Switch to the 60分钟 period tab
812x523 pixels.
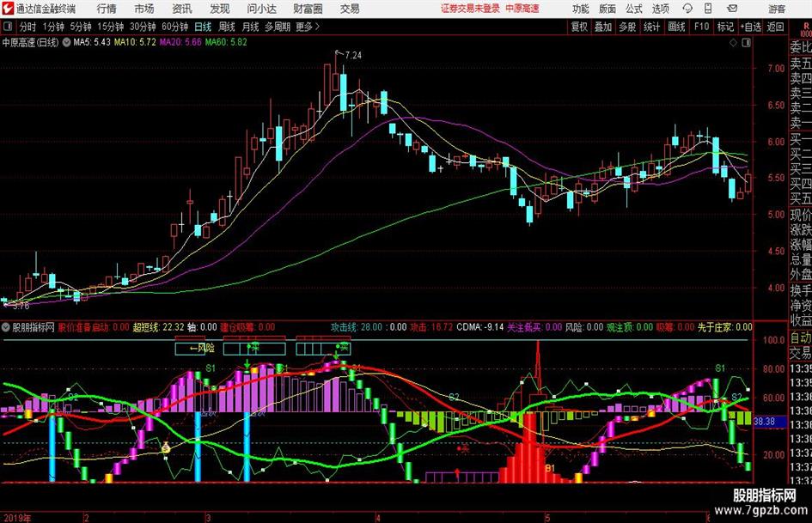pyautogui.click(x=174, y=27)
